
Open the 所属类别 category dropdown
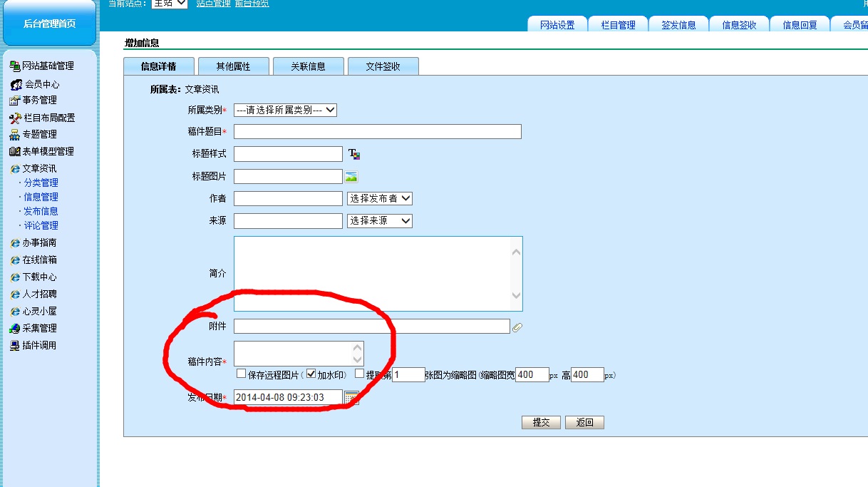point(285,111)
